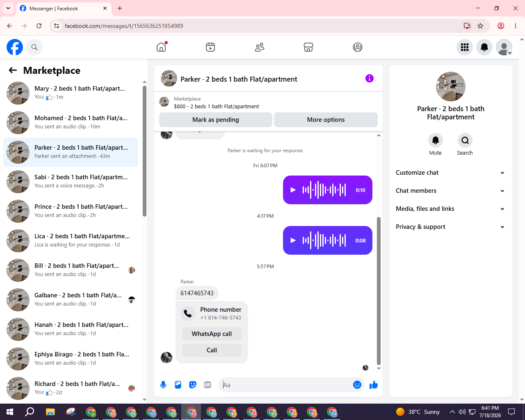
Task: Expand the Chat members section
Action: (x=451, y=191)
